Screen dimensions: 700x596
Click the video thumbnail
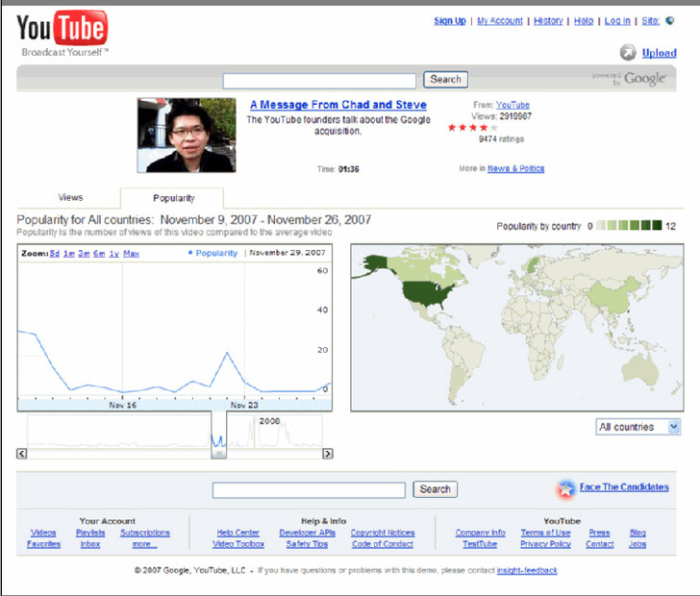pyautogui.click(x=187, y=136)
